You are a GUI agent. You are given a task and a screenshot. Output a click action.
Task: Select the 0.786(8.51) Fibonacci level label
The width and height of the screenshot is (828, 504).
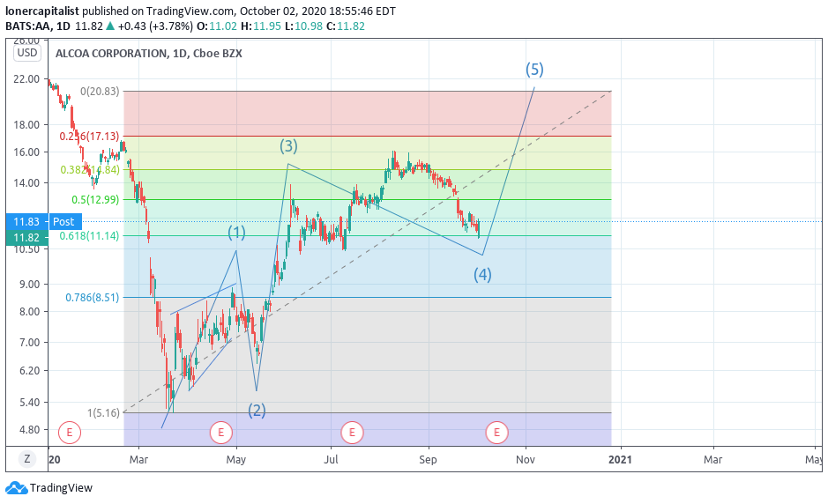[93, 298]
